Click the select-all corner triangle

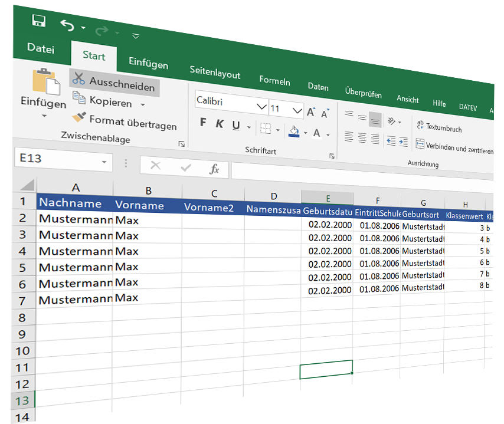[27, 186]
